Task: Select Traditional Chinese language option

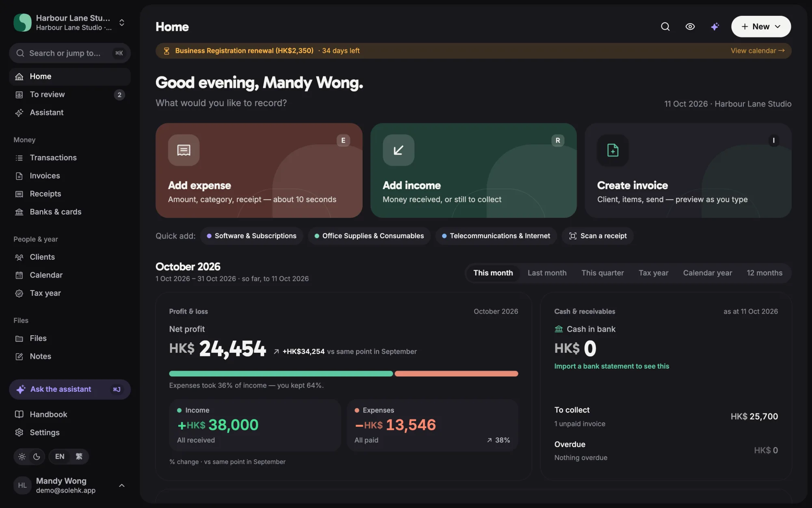Action: point(79,456)
